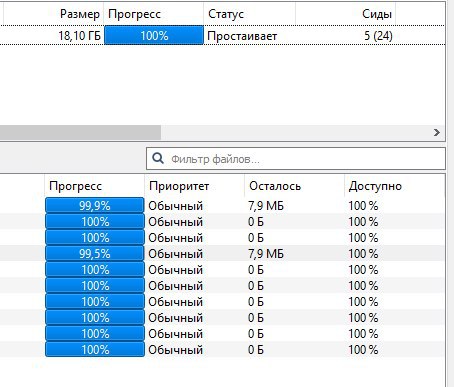This screenshot has width=454, height=387.
Task: Click 7,9 МБ remaining in 99,5% row
Action: tap(266, 254)
